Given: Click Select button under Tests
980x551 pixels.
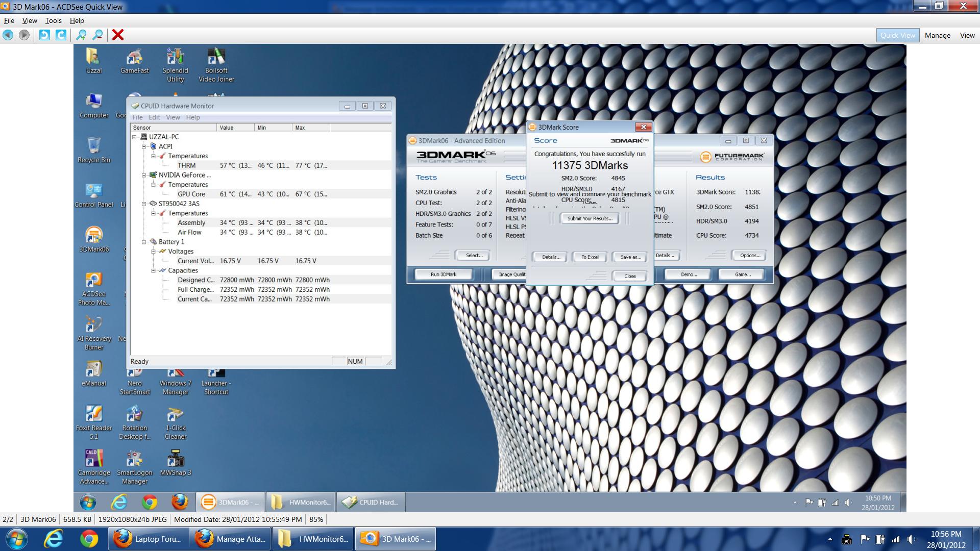Looking at the screenshot, I should [474, 255].
